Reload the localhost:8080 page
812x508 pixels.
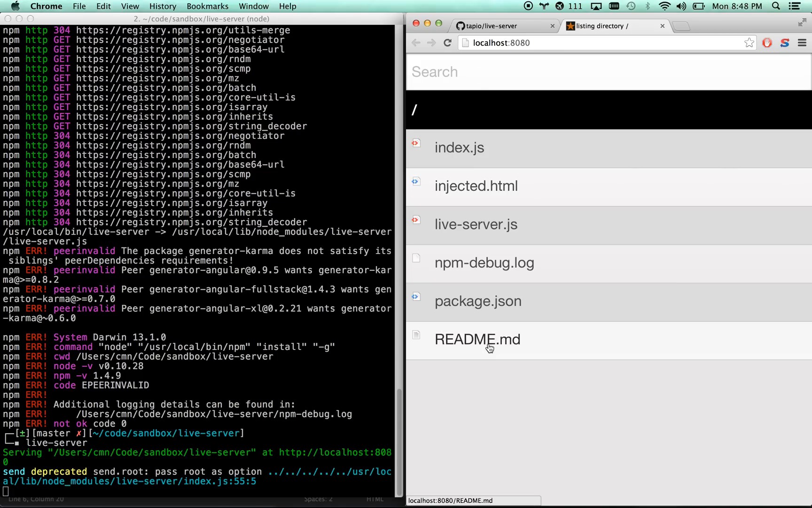[447, 43]
